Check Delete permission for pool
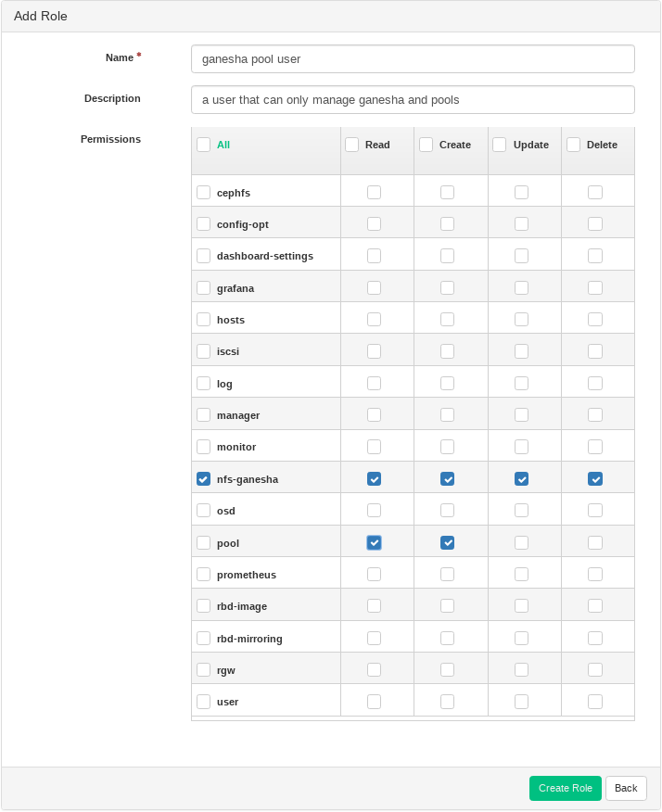 595,542
